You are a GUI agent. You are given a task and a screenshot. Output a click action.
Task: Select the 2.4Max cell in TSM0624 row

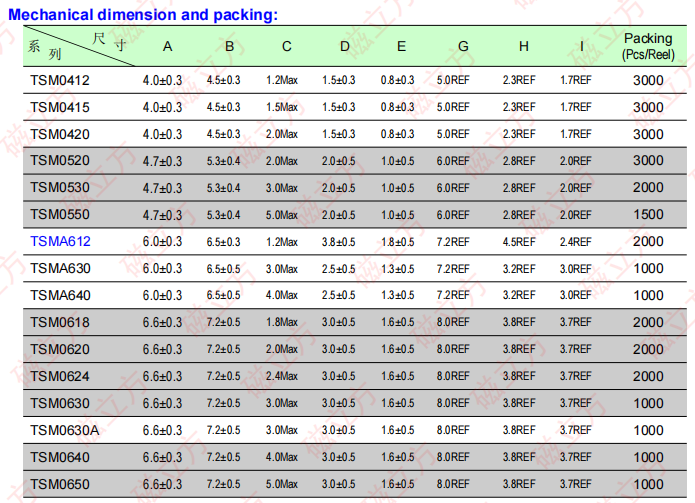(281, 376)
